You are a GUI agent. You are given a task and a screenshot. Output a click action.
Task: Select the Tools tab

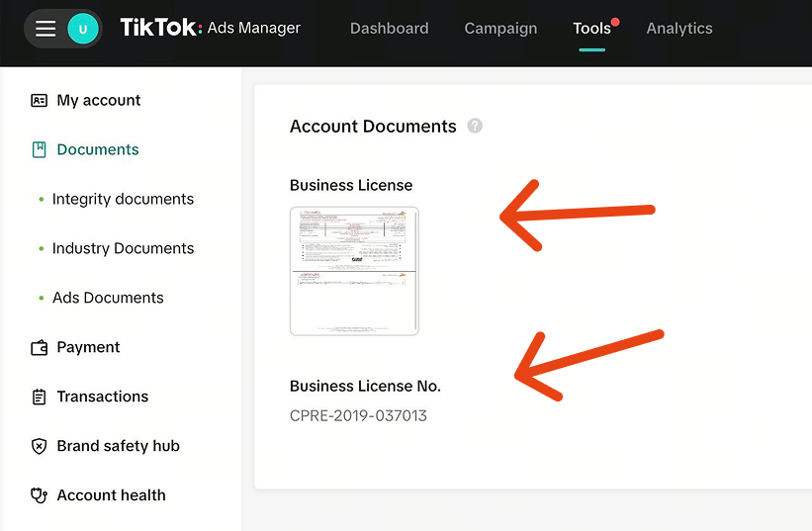click(591, 28)
